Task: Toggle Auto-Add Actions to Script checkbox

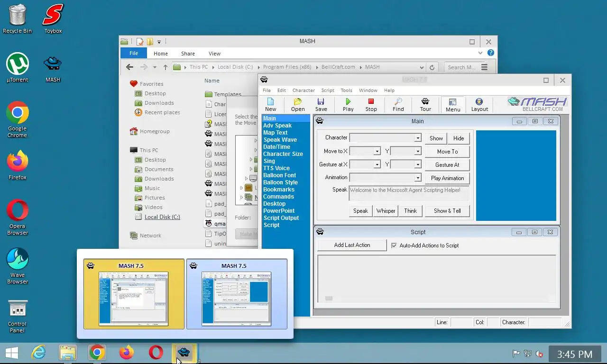Action: pos(394,246)
